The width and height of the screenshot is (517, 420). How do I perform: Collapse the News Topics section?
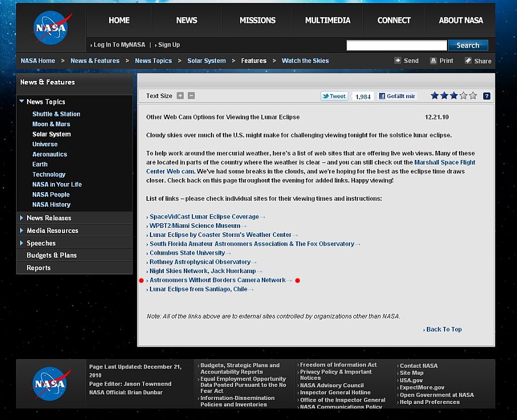[22, 102]
